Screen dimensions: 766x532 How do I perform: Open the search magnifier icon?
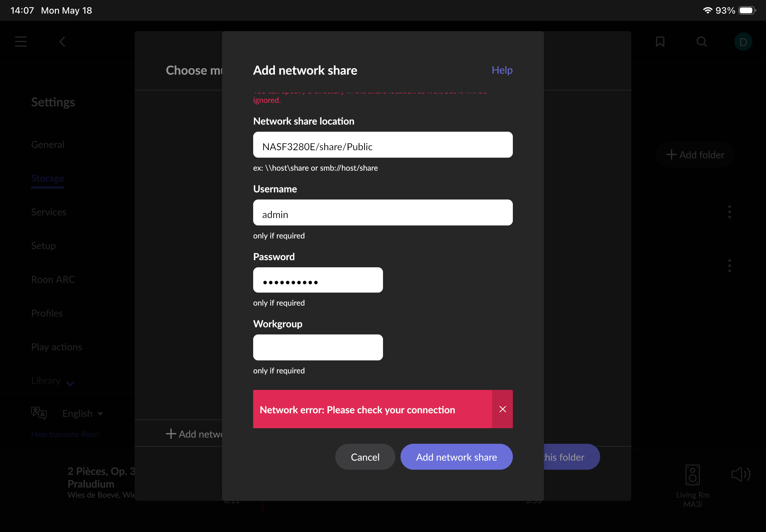coord(702,42)
